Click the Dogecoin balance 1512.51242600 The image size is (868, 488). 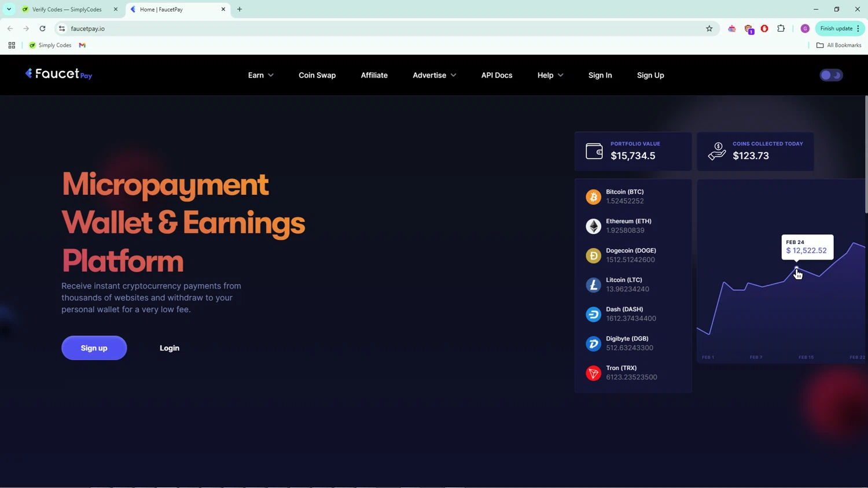click(x=630, y=260)
